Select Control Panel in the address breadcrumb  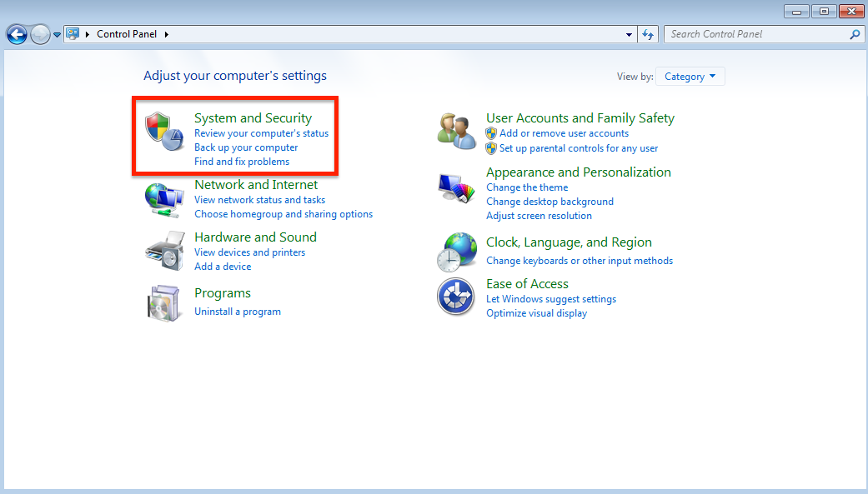coord(128,34)
